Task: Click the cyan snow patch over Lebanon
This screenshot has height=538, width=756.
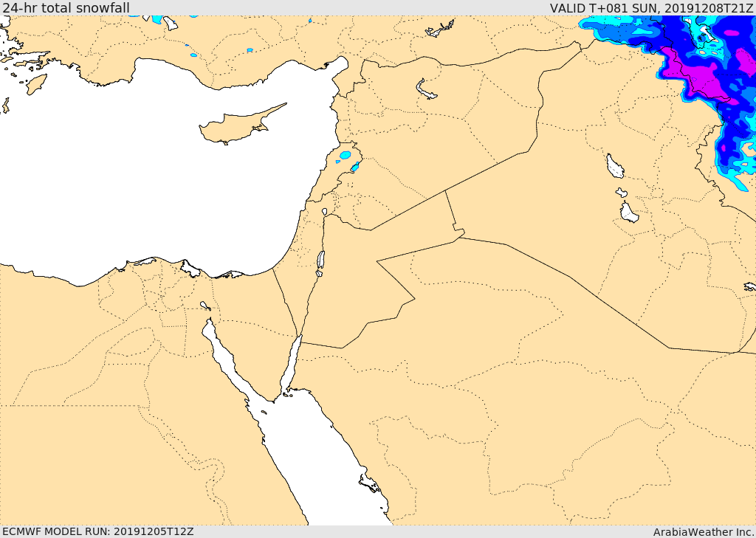Action: pos(346,155)
